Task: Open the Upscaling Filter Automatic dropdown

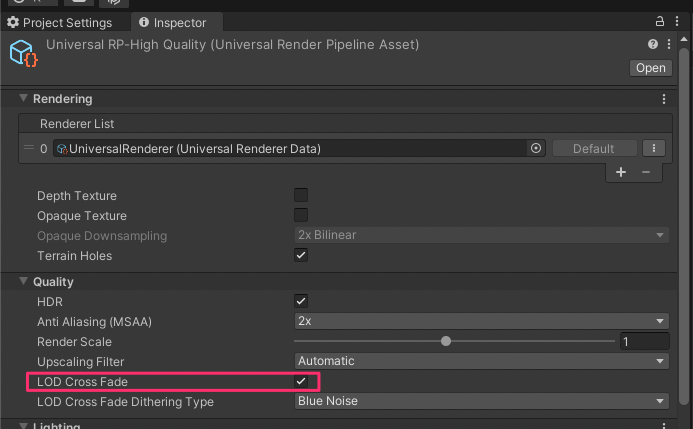Action: point(481,361)
